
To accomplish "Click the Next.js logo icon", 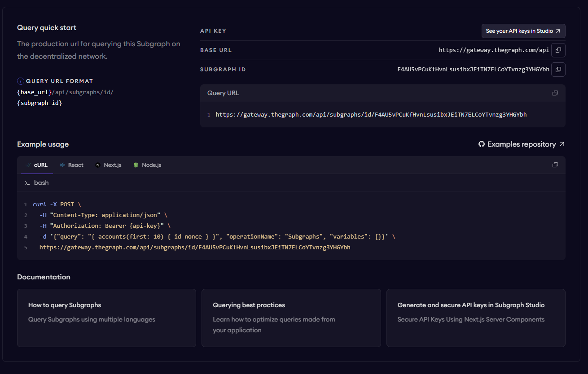I will pyautogui.click(x=98, y=165).
